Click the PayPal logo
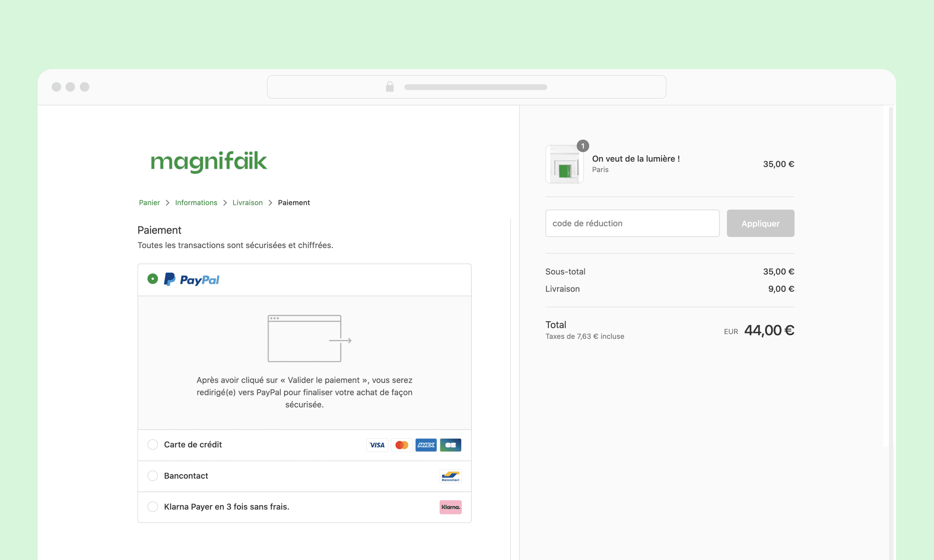This screenshot has height=560, width=934. [x=192, y=280]
